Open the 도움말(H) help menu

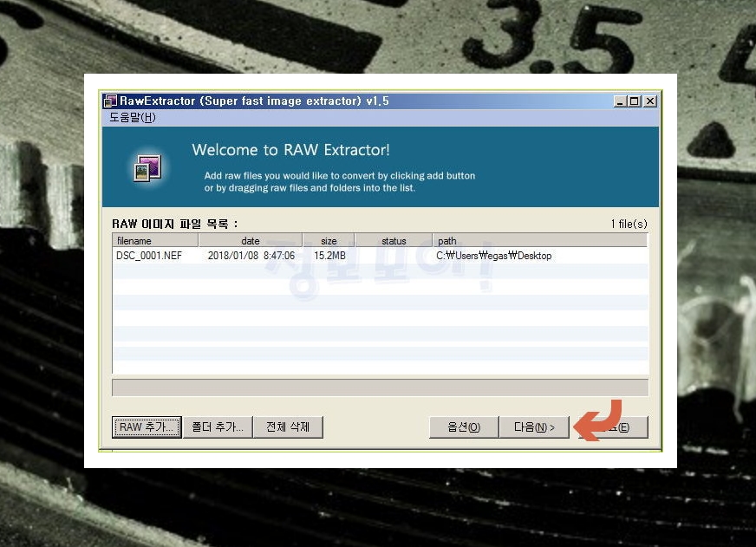coord(132,118)
